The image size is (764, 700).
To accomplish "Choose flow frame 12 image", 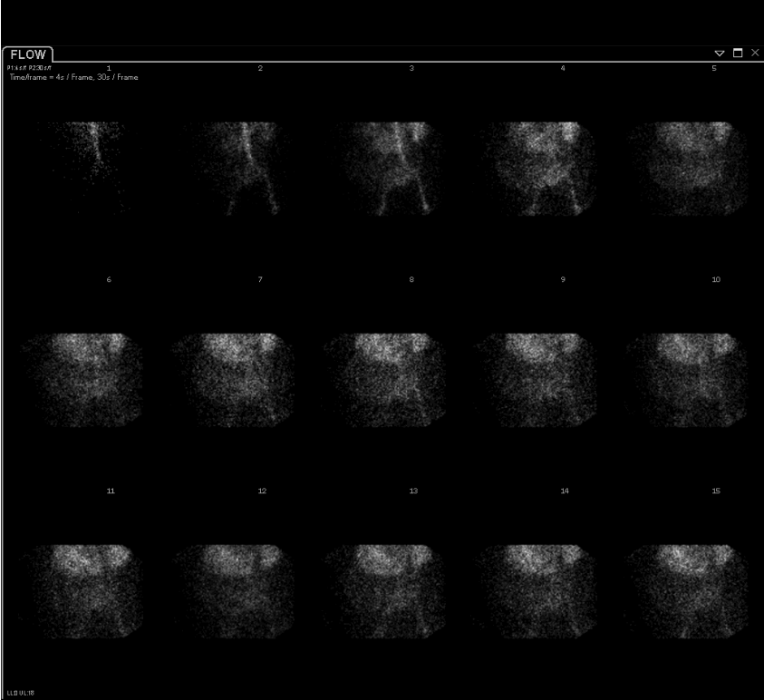I will [235, 591].
